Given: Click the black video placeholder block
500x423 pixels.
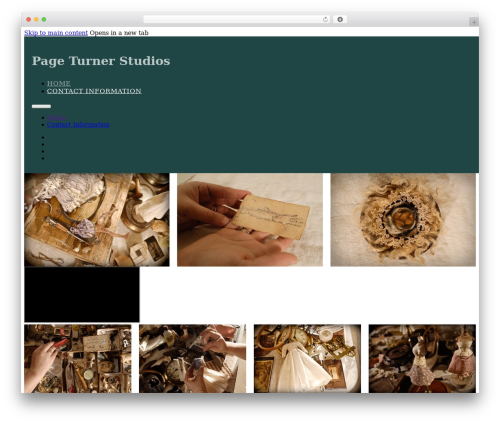Looking at the screenshot, I should point(82,295).
